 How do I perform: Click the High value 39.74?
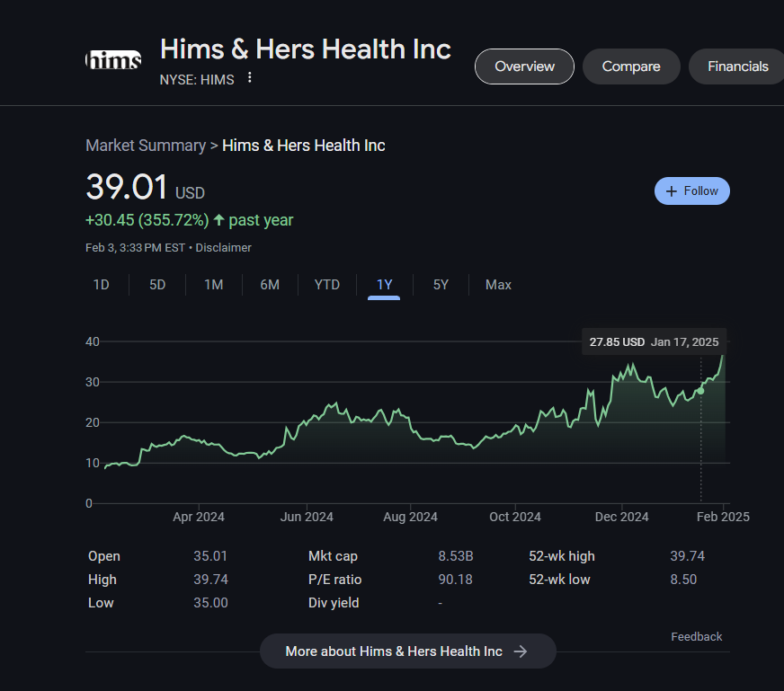(210, 580)
